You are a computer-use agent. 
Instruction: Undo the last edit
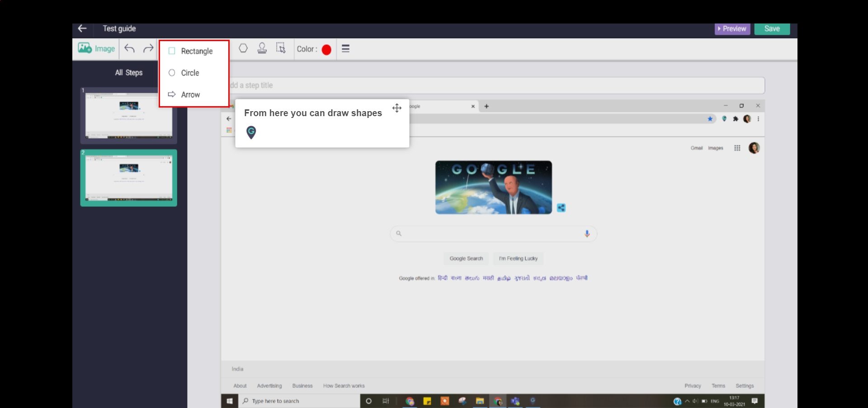point(129,48)
